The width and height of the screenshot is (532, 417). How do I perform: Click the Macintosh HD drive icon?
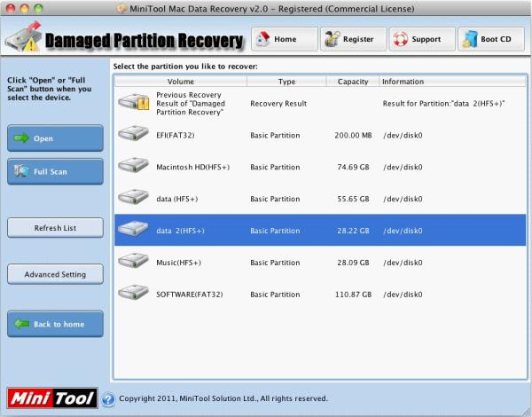click(133, 165)
